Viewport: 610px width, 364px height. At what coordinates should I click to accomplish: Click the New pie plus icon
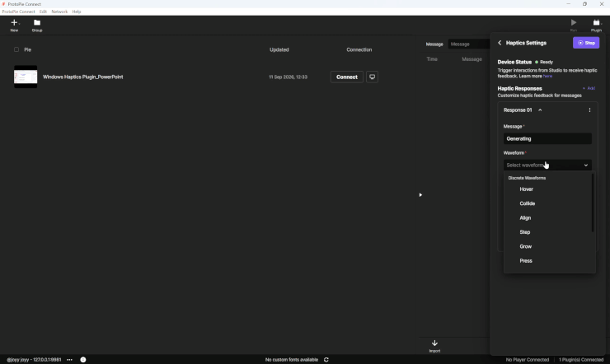(14, 22)
